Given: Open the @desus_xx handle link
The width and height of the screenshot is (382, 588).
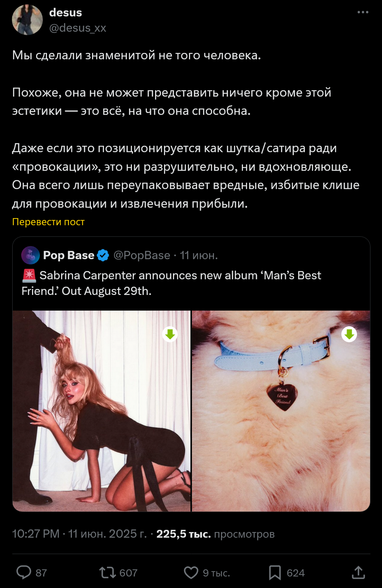Looking at the screenshot, I should coord(78,28).
